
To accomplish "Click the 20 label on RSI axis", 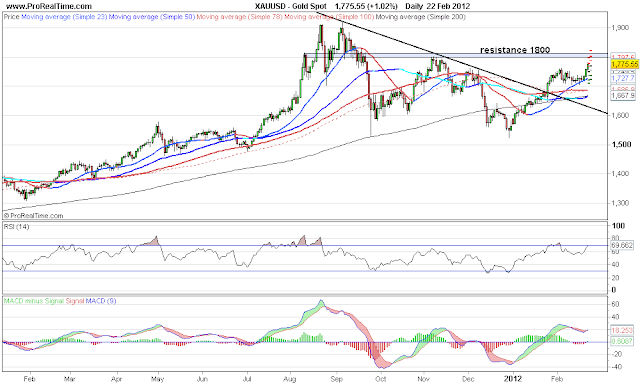I will pos(616,277).
